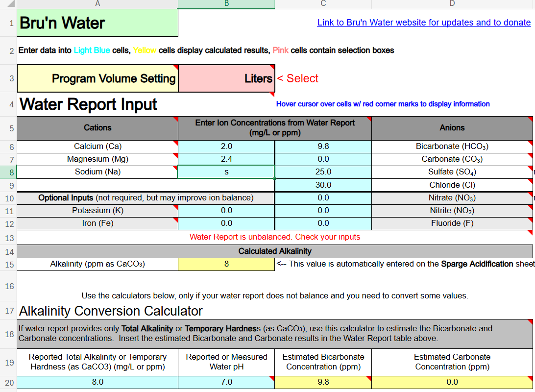This screenshot has height=392, width=535.
Task: Click the Sodium (Na) label cell
Action: [97, 172]
